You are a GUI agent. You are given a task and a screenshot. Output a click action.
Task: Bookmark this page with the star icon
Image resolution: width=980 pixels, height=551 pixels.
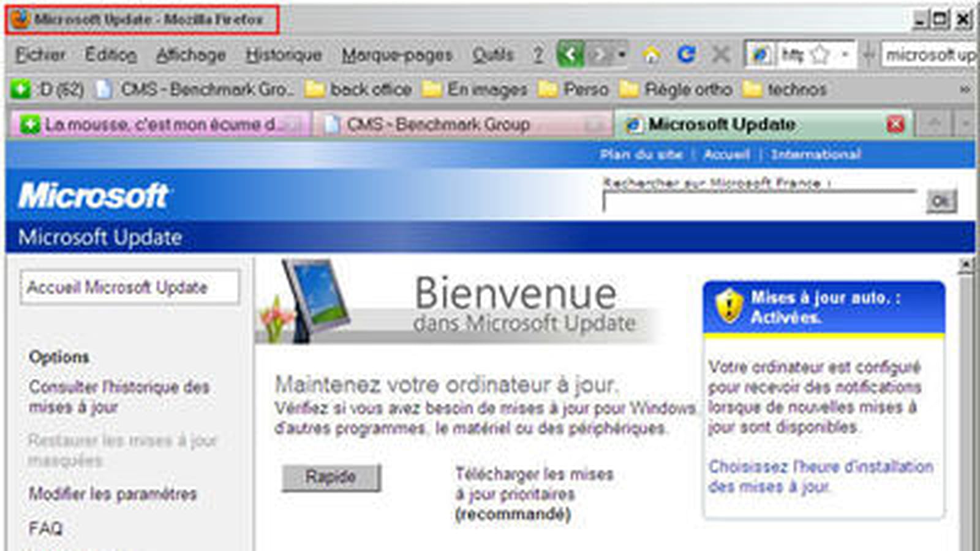pyautogui.click(x=820, y=55)
